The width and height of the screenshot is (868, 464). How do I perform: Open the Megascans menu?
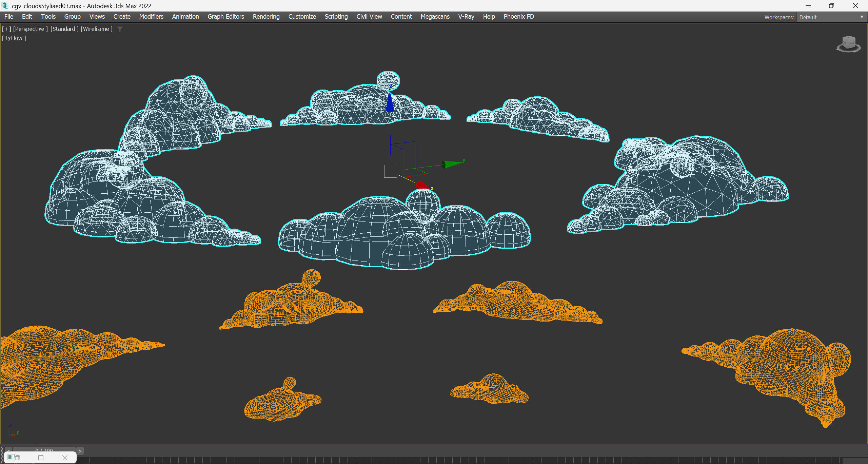(435, 17)
